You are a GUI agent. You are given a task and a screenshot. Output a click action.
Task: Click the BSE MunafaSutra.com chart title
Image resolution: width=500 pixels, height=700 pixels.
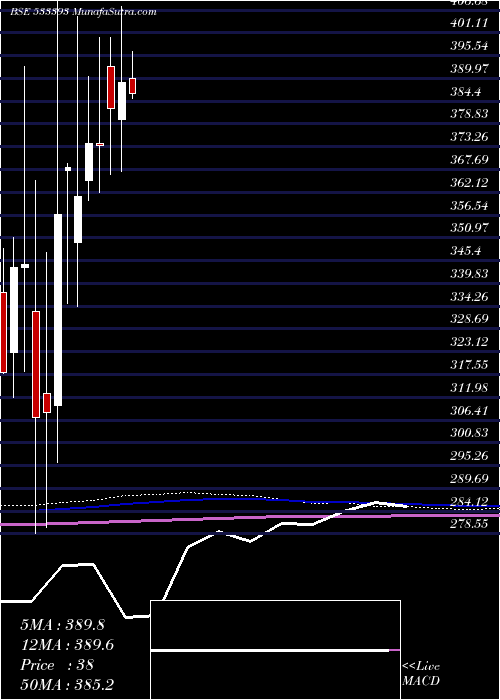pyautogui.click(x=83, y=12)
